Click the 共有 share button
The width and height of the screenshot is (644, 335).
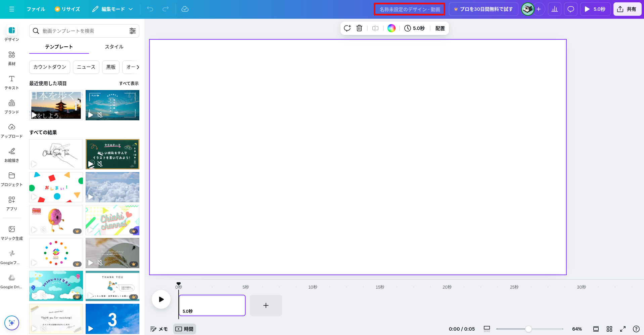[x=627, y=9]
